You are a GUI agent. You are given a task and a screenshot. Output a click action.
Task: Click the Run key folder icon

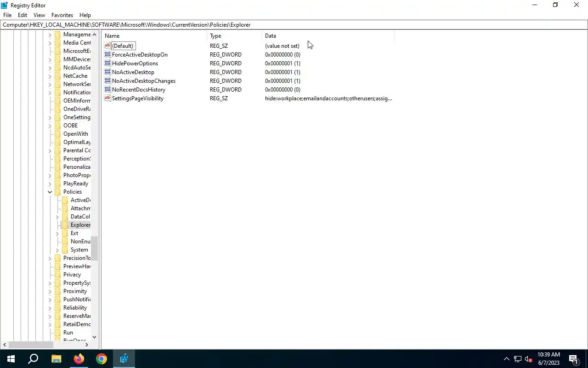tap(57, 333)
